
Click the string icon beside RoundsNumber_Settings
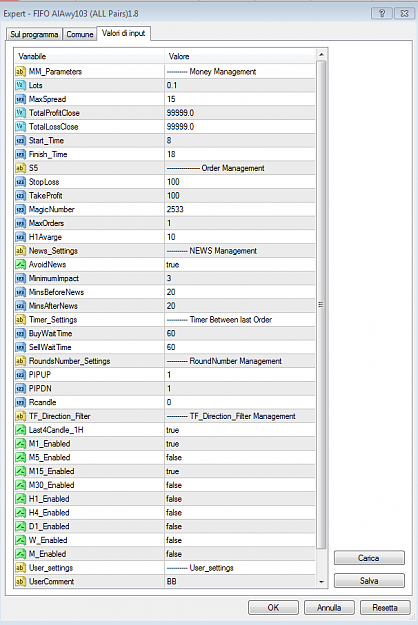tap(20, 361)
